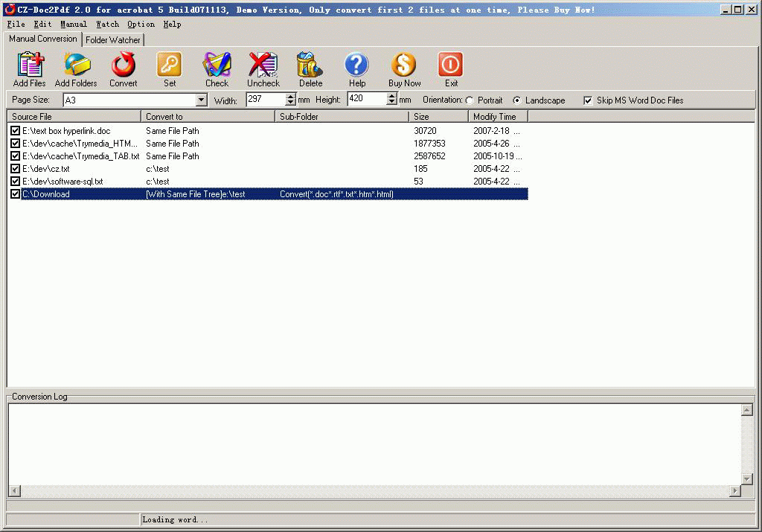Click the Conversion Log horizontal scrollbar
Image resolution: width=762 pixels, height=532 pixels.
coord(375,491)
